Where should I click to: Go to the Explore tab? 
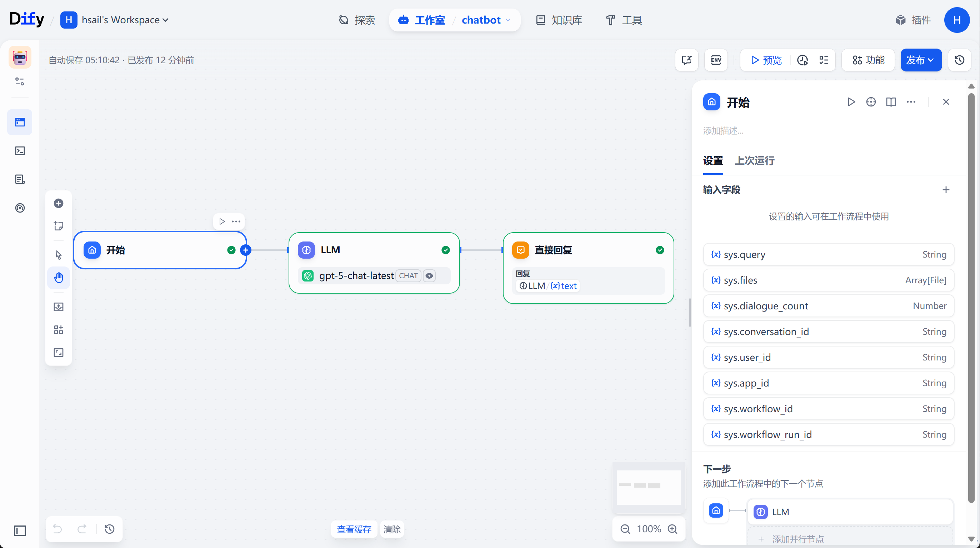pos(357,20)
